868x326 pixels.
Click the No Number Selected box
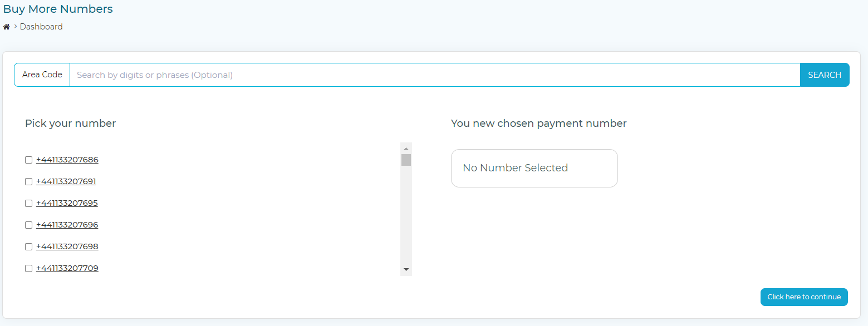(534, 168)
